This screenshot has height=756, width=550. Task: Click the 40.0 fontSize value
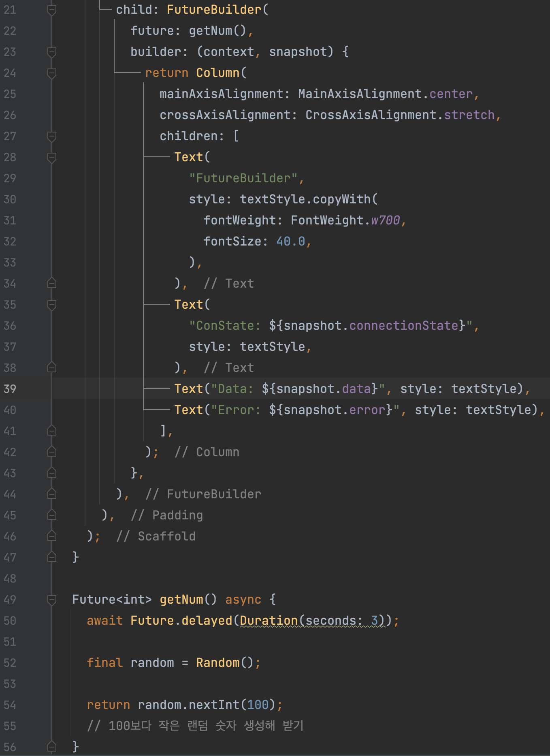pyautogui.click(x=291, y=241)
